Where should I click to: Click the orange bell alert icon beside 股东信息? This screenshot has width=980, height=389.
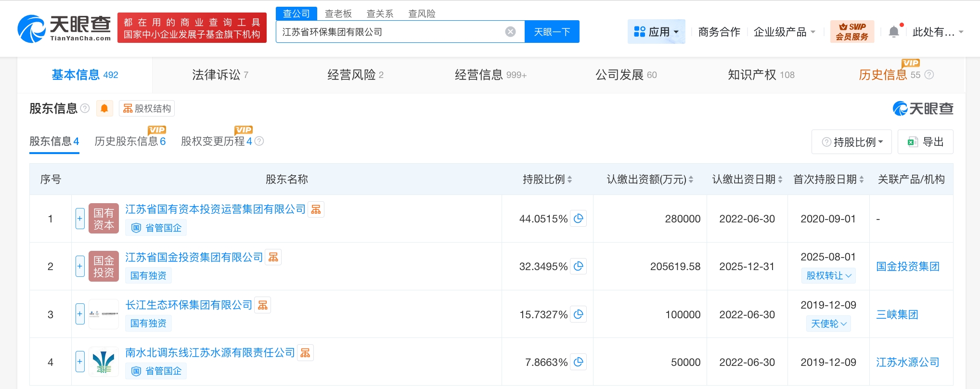click(104, 108)
